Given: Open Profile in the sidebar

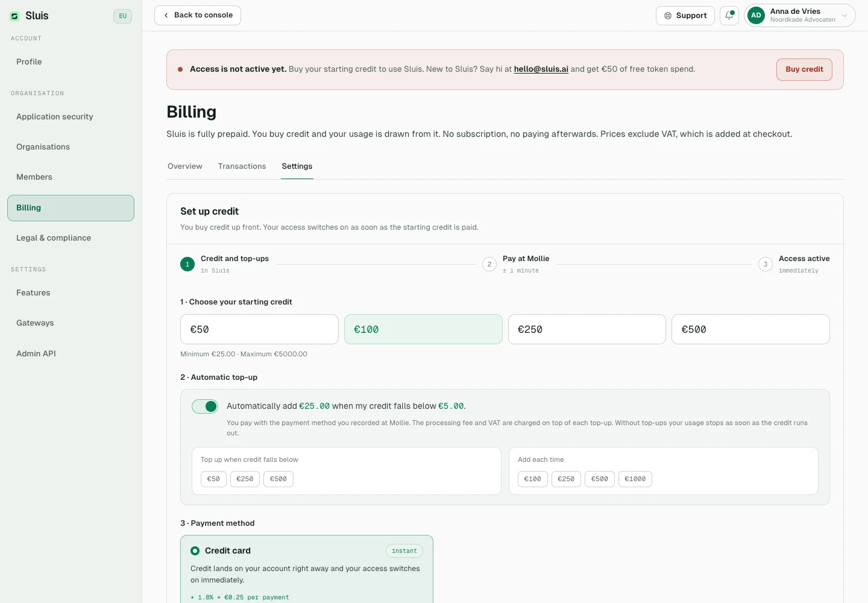Looking at the screenshot, I should 71,62.
